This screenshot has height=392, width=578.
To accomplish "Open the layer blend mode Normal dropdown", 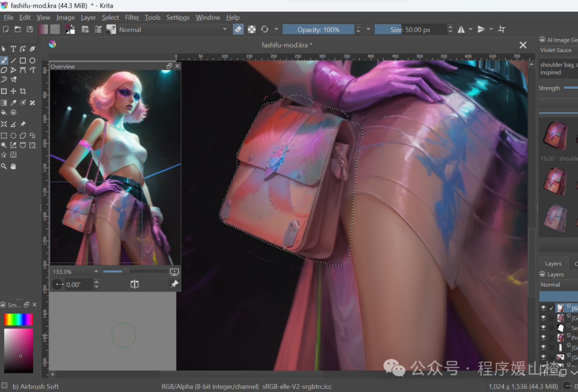I will [559, 285].
